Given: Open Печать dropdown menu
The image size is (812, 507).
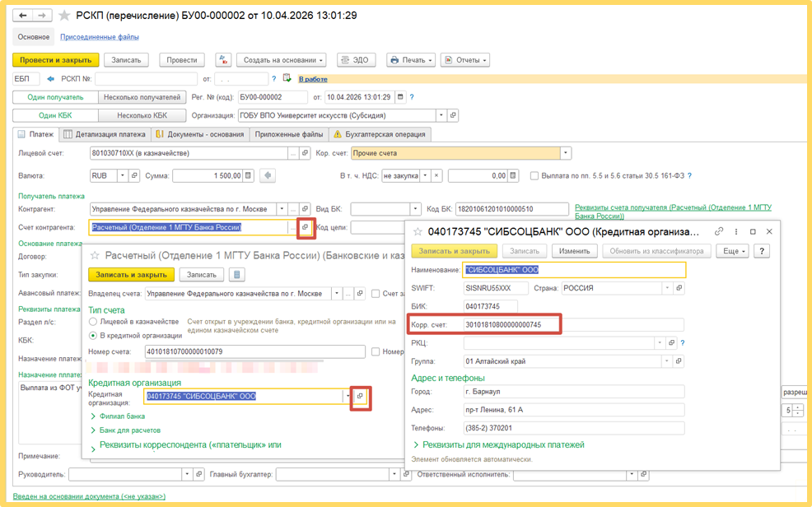Looking at the screenshot, I should point(411,60).
